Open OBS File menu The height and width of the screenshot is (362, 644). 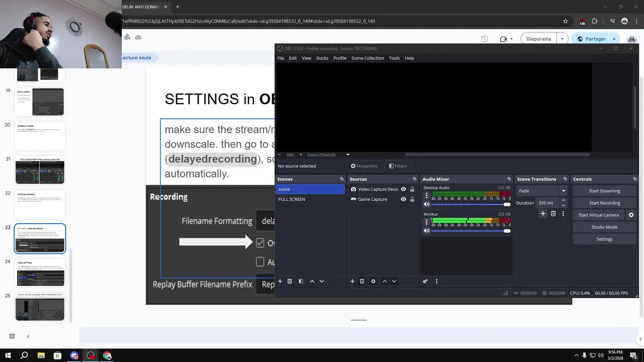point(281,58)
